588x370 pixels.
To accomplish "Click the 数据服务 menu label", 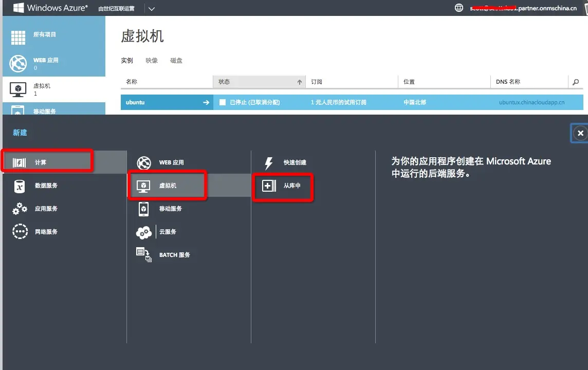I will click(46, 186).
